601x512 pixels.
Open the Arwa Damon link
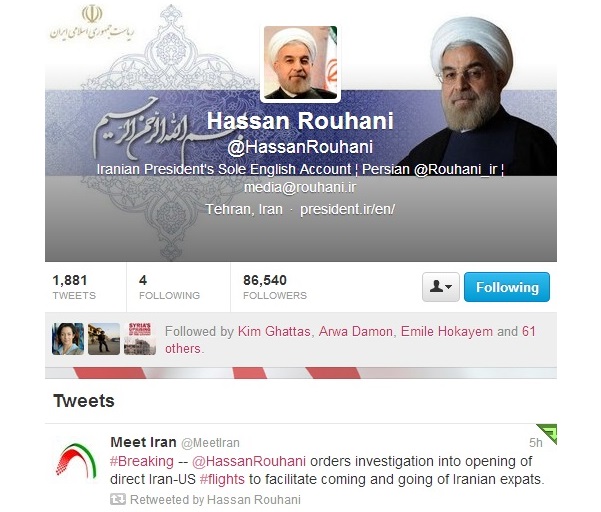[356, 331]
